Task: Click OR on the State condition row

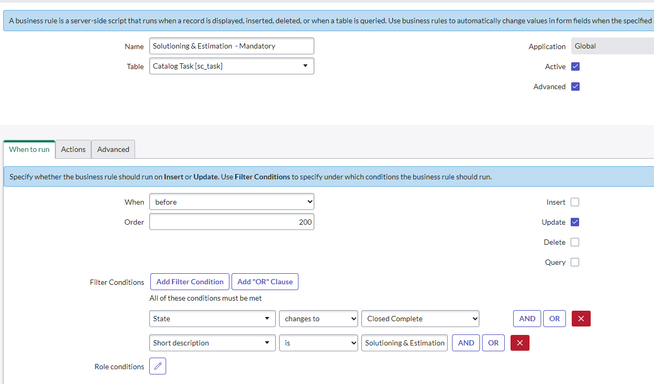Action: point(554,319)
